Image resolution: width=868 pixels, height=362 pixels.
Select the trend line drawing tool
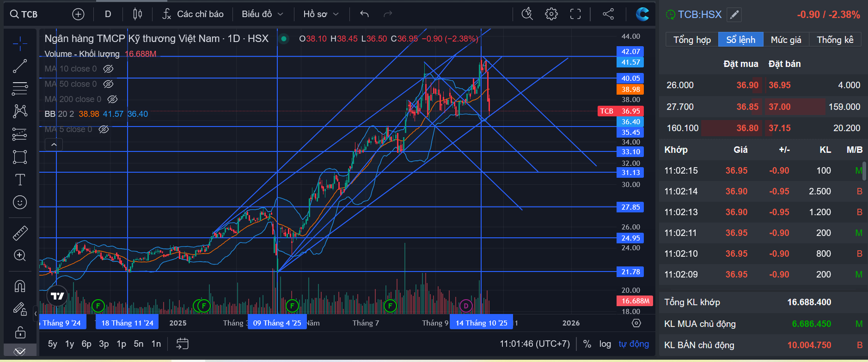[20, 66]
